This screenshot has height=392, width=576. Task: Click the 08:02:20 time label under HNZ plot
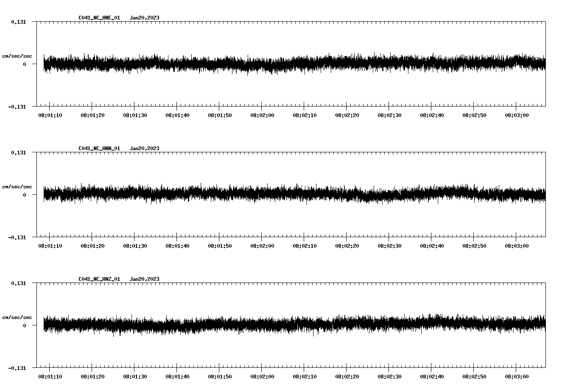click(x=347, y=377)
